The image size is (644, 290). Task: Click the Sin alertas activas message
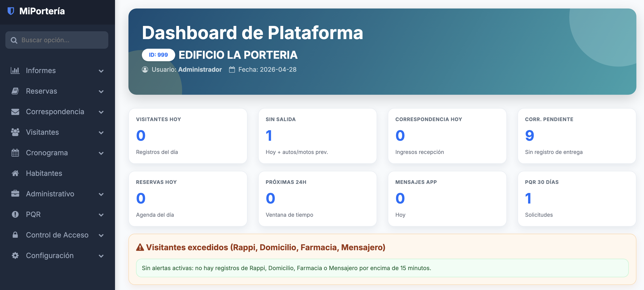click(286, 268)
